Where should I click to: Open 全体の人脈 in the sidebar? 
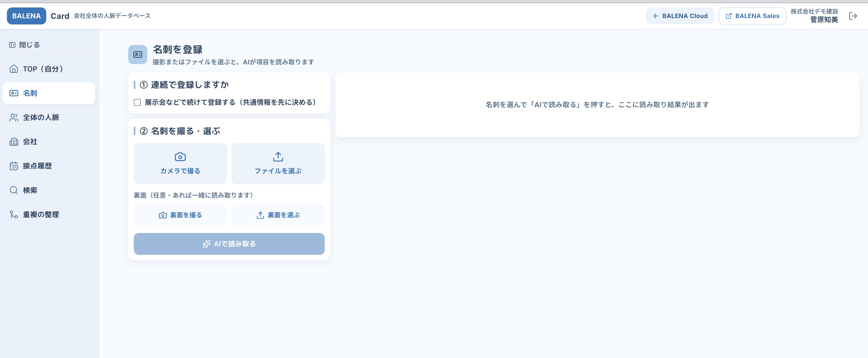[x=49, y=117]
